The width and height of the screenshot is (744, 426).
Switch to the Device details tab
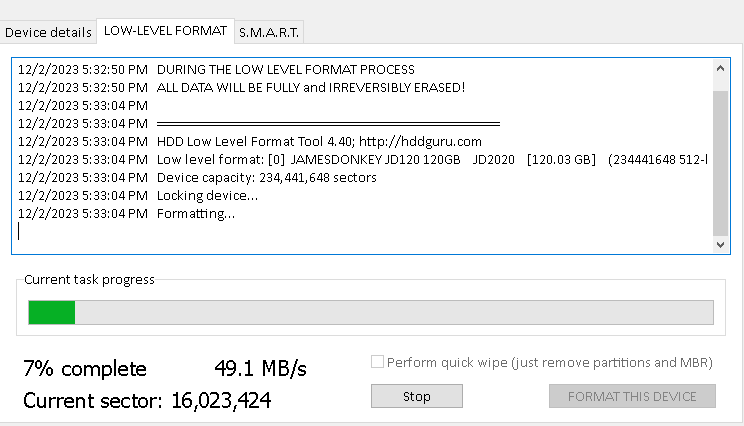click(x=48, y=32)
